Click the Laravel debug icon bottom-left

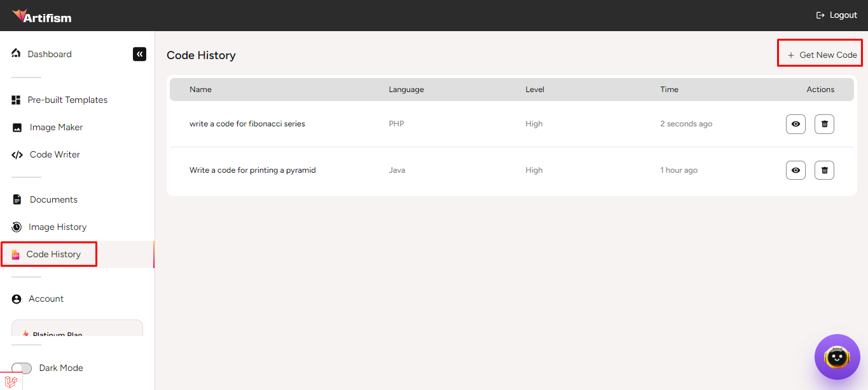coord(11,381)
